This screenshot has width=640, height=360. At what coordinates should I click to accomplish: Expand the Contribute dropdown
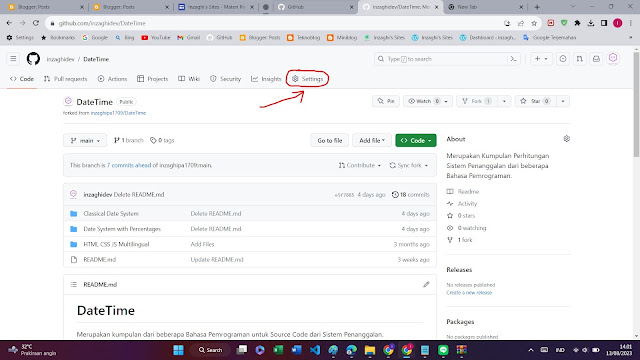click(360, 165)
